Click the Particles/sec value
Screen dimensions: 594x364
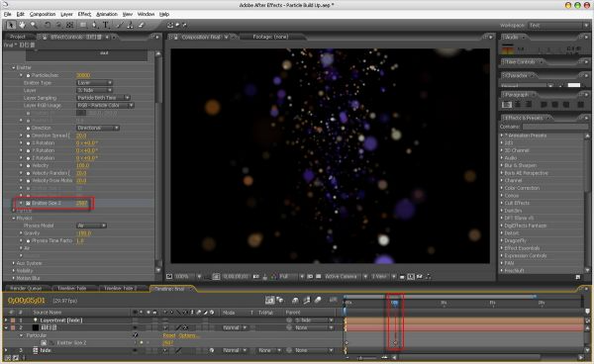(x=83, y=75)
